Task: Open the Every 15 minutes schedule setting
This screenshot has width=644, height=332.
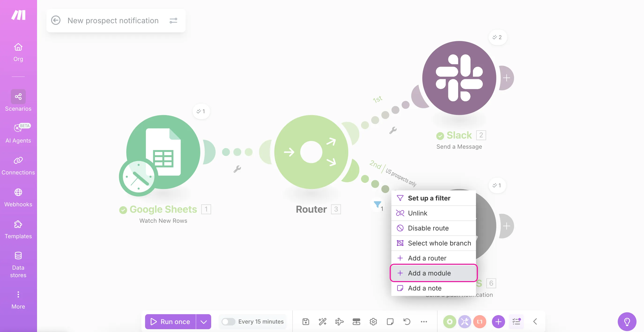Action: [261, 322]
